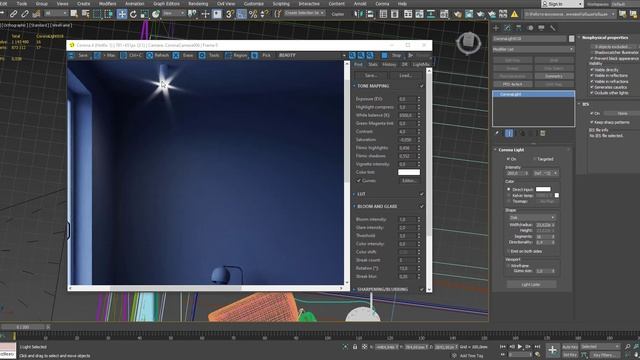Screen dimensions: 640x360
Task: Open the Motion panel icon
Action: click(530, 28)
